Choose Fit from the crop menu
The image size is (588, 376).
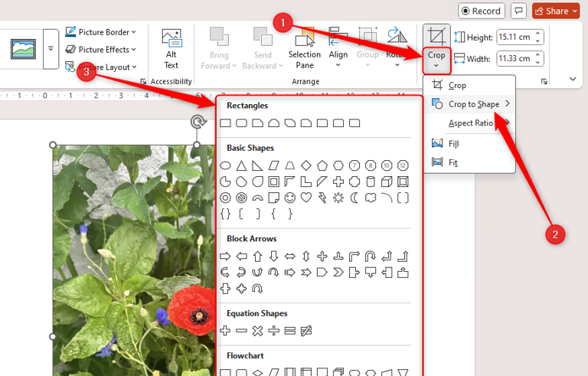[452, 162]
